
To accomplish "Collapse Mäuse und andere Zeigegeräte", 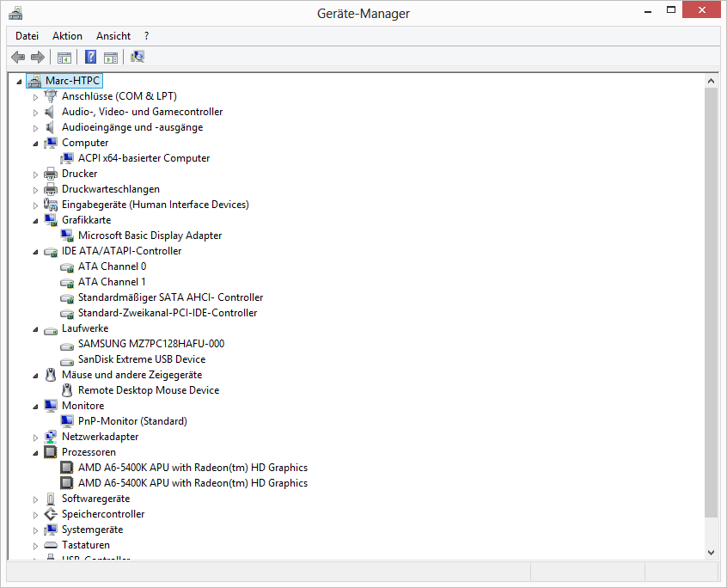I will click(x=36, y=376).
